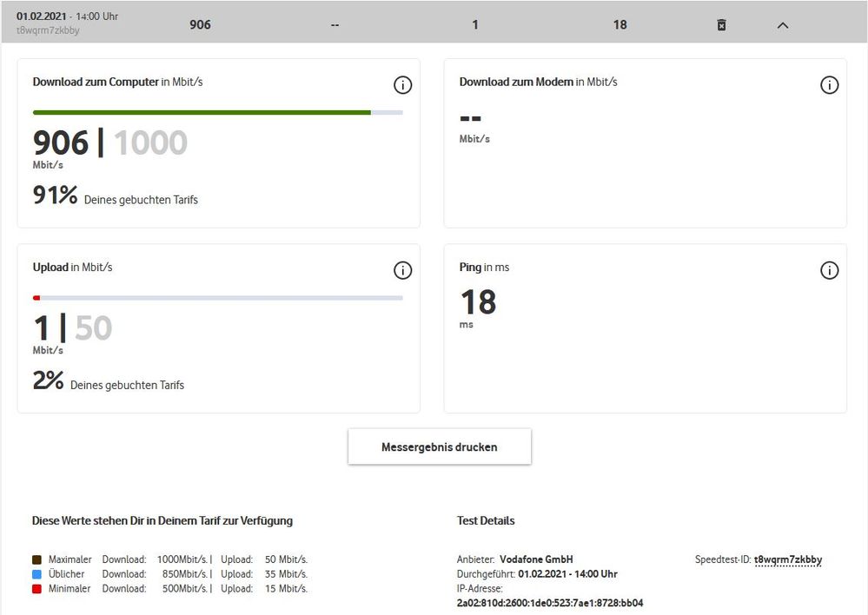
Task: Click date 01.02.2021 in header row
Action: 41,16
